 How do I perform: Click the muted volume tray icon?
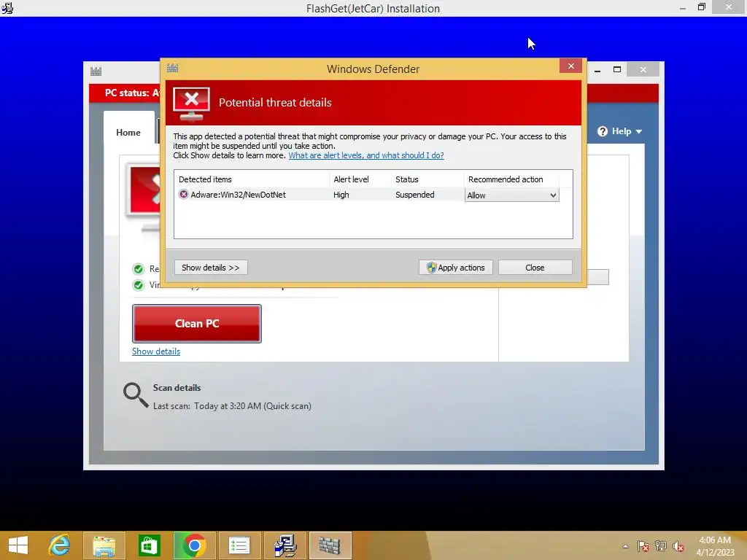pyautogui.click(x=678, y=546)
